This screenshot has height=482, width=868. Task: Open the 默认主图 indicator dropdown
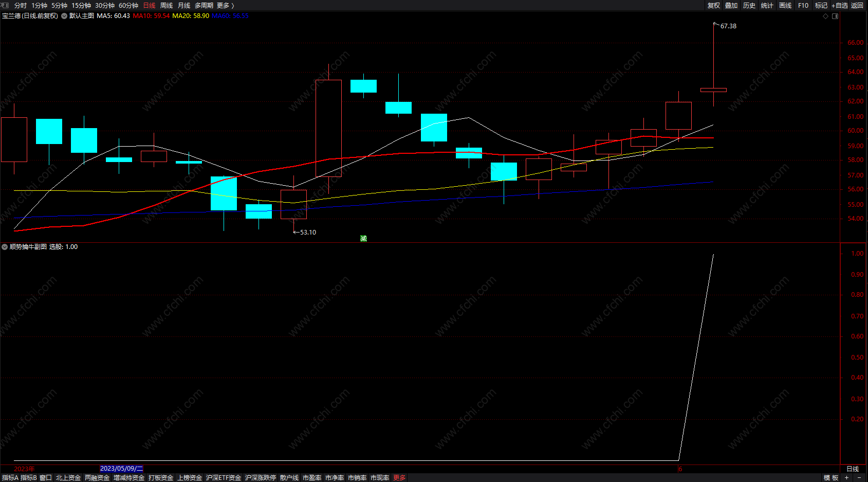64,16
